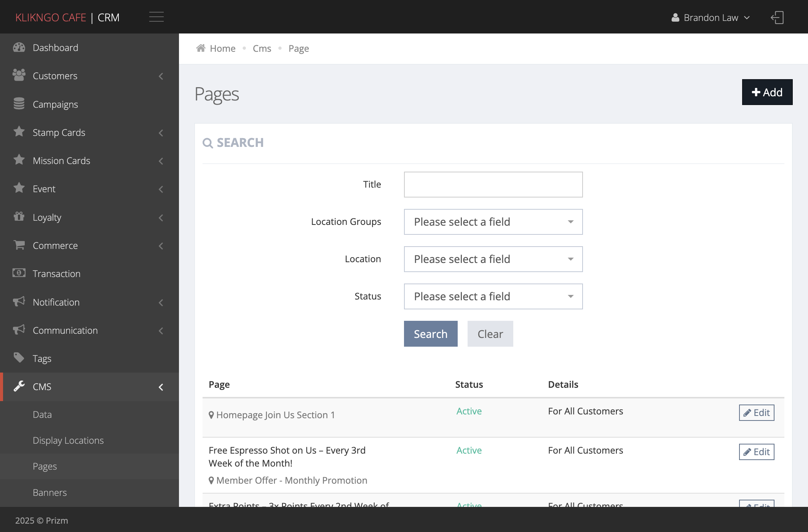Click the Cms breadcrumb link
Image resolution: width=808 pixels, height=532 pixels.
click(x=262, y=48)
